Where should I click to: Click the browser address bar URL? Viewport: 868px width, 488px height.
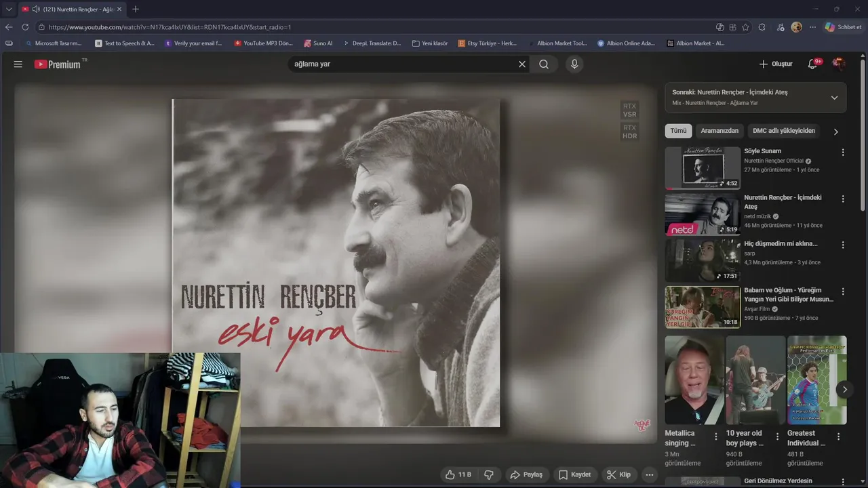click(170, 27)
